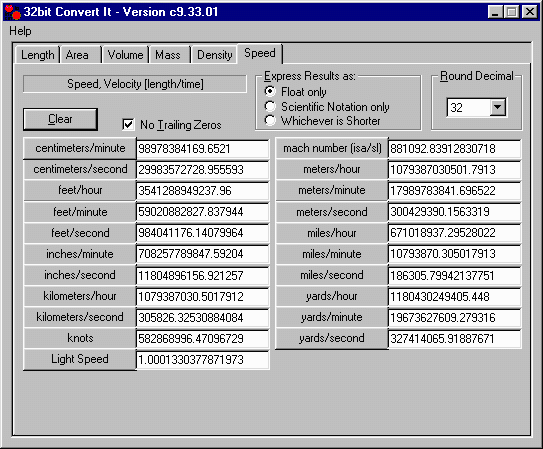Click the miles/second value field
The height and width of the screenshot is (449, 543).
point(455,276)
